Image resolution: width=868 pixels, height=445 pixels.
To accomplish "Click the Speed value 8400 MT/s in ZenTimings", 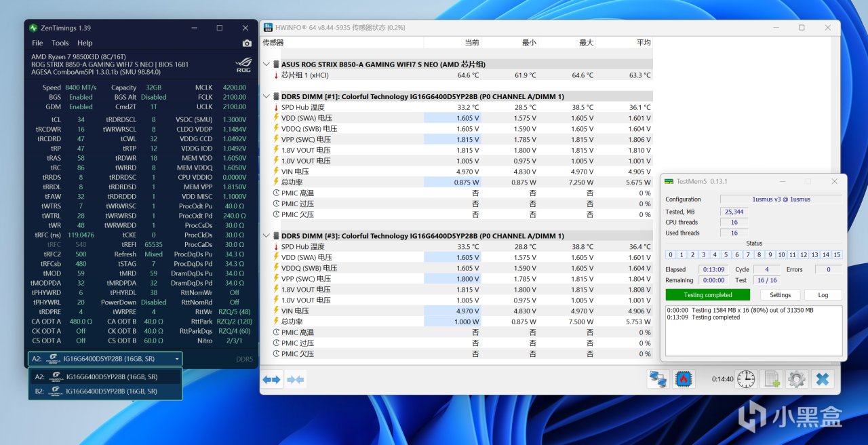I will [81, 88].
